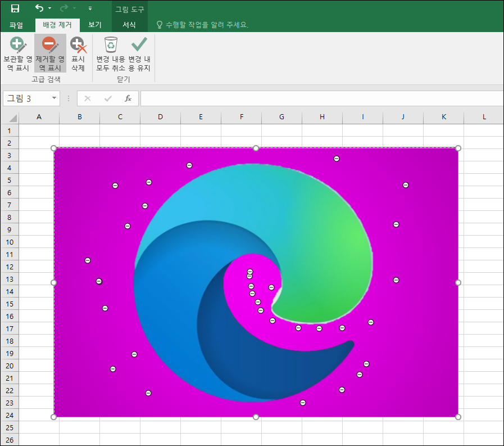Select column K header

443,117
